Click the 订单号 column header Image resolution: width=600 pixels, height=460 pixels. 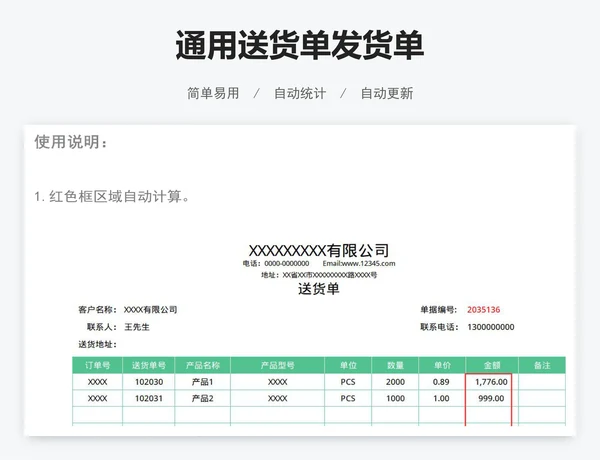[x=98, y=365]
